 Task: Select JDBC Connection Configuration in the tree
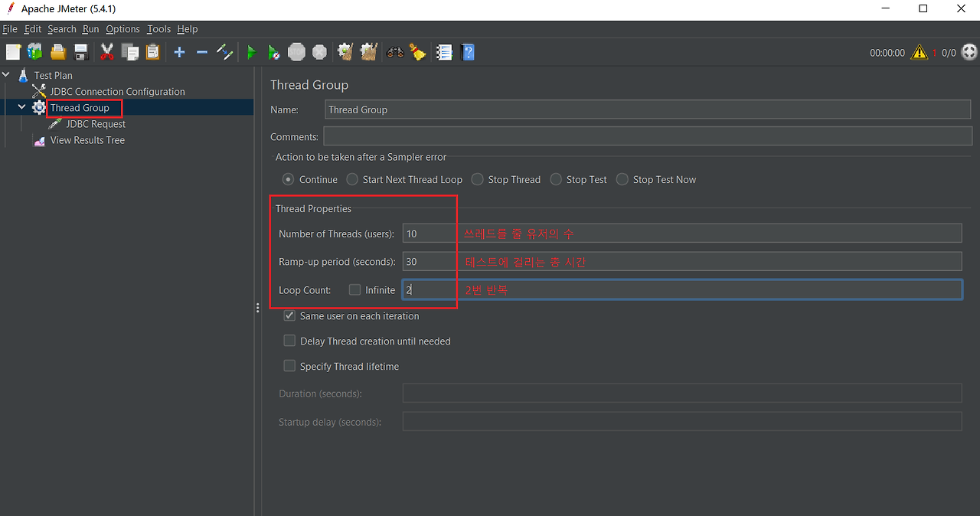[x=118, y=91]
